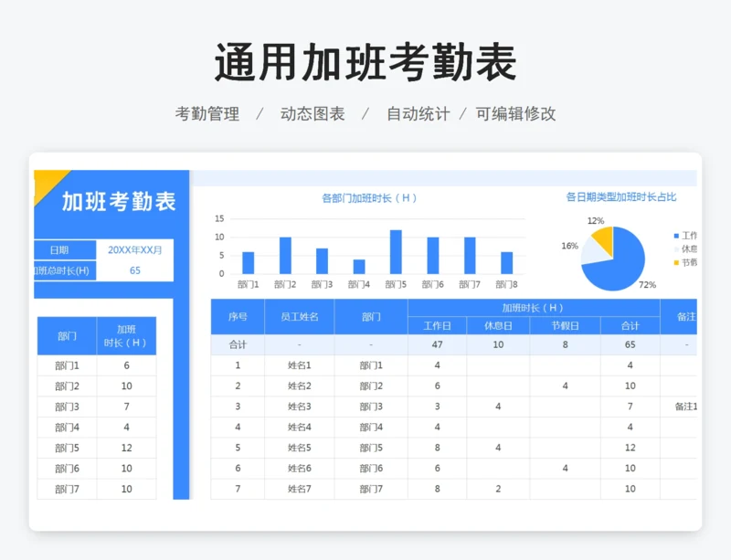This screenshot has width=731, height=560.
Task: Select the 节假日 sub-header
Action: 565,326
